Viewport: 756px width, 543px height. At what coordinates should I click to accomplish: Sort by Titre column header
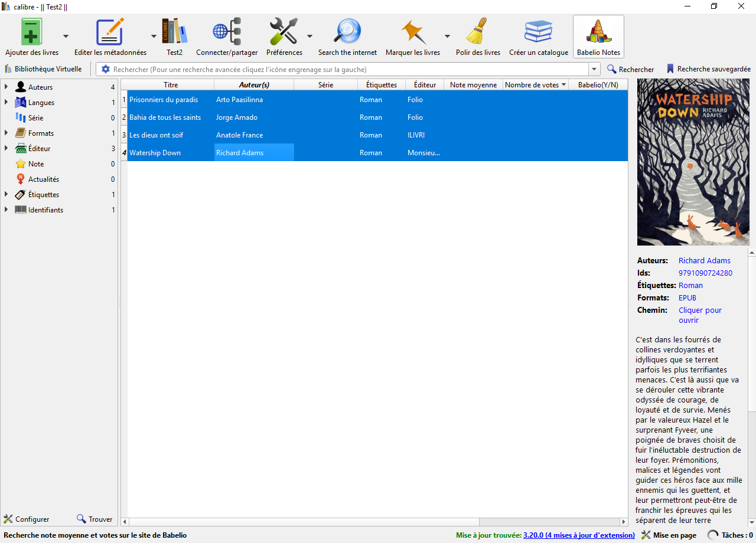click(x=171, y=85)
